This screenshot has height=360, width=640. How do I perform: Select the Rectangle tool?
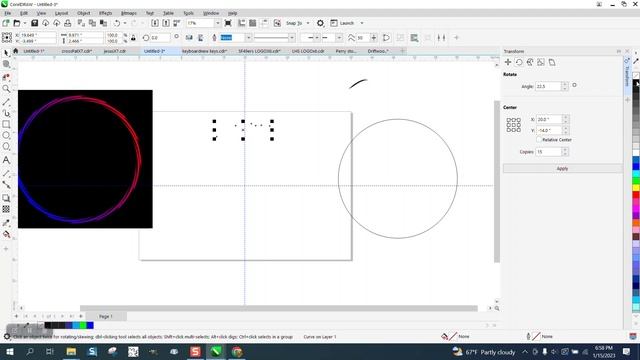pyautogui.click(x=6, y=124)
